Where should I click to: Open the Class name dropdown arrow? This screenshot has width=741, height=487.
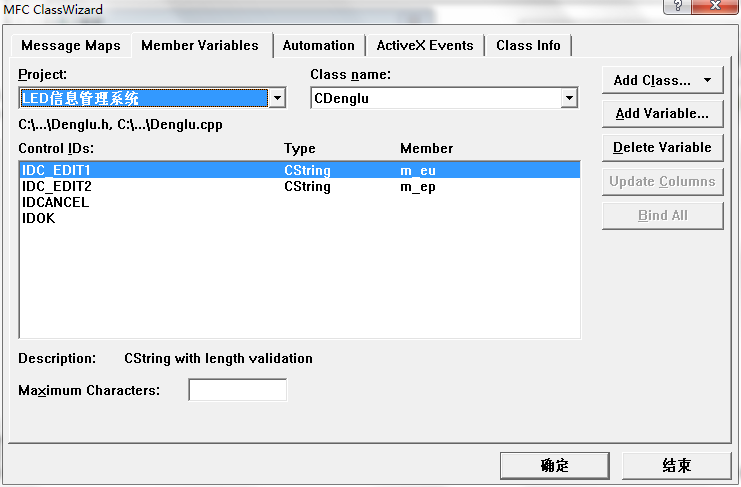[569, 98]
